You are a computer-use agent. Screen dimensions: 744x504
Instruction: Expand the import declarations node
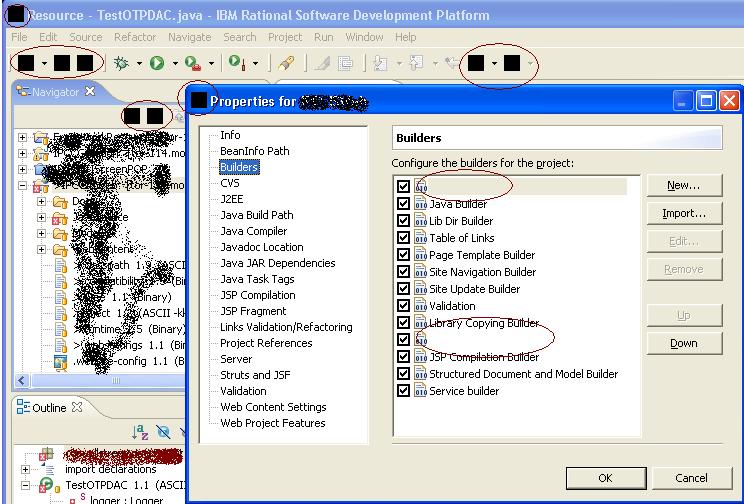25,469
